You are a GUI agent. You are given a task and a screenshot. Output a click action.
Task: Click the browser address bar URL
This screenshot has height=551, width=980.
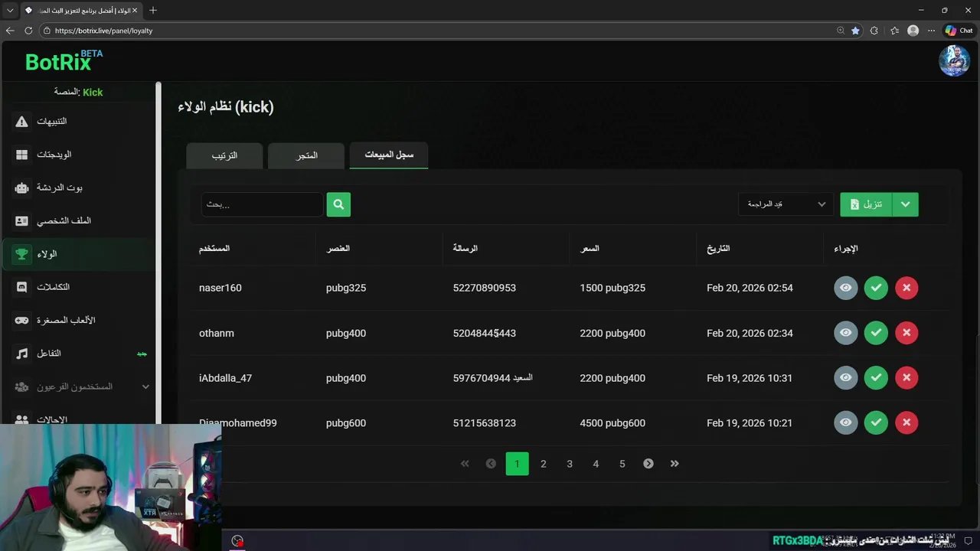tap(103, 31)
